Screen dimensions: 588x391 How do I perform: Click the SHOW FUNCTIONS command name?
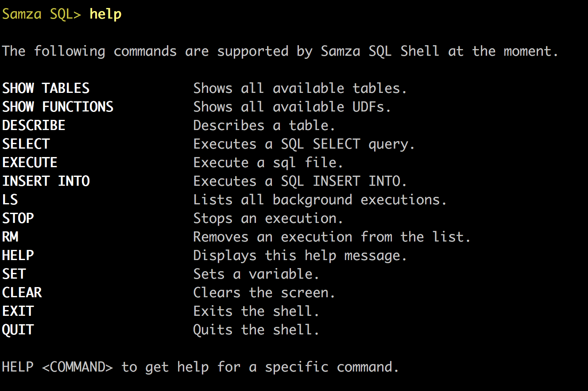(x=58, y=107)
